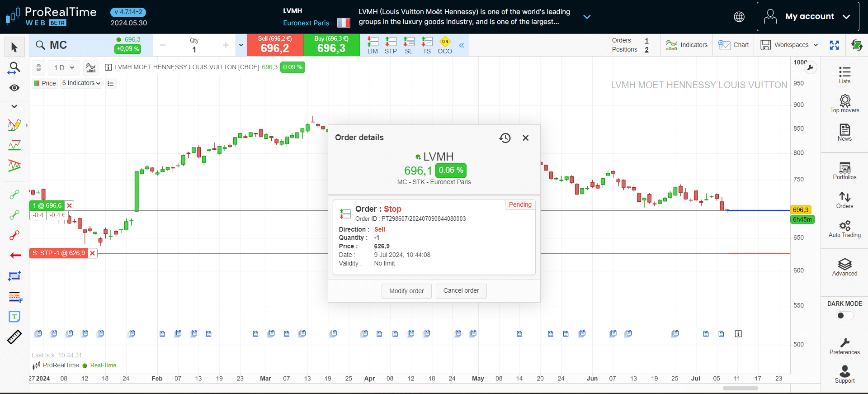Click the chart refresh icon top right
The height and width of the screenshot is (394, 868).
pos(856,45)
